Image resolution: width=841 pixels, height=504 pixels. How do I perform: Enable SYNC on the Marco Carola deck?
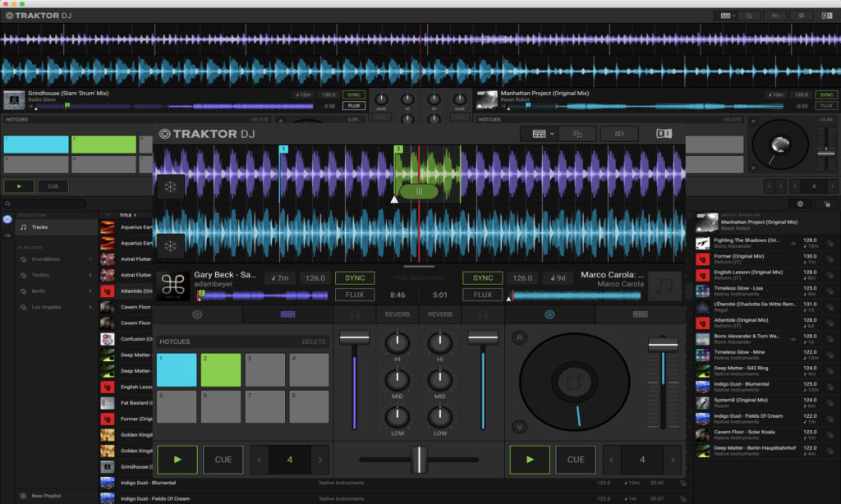pos(483,277)
